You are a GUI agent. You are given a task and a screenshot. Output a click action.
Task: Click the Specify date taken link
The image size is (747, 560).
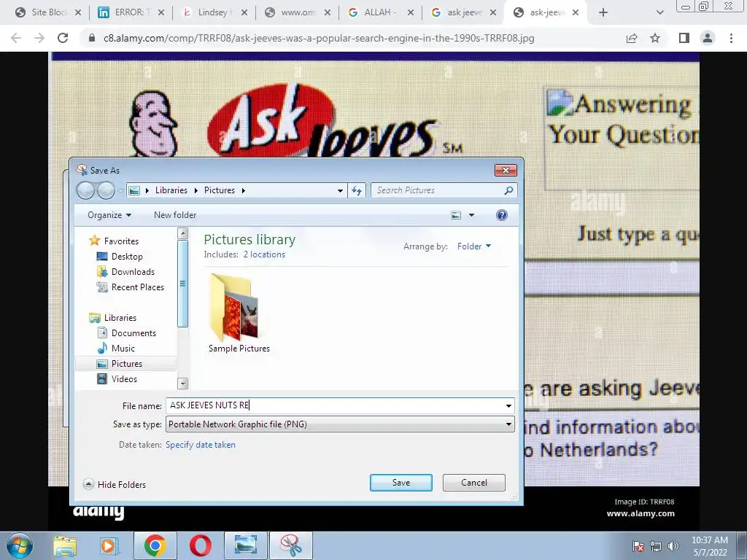point(200,444)
